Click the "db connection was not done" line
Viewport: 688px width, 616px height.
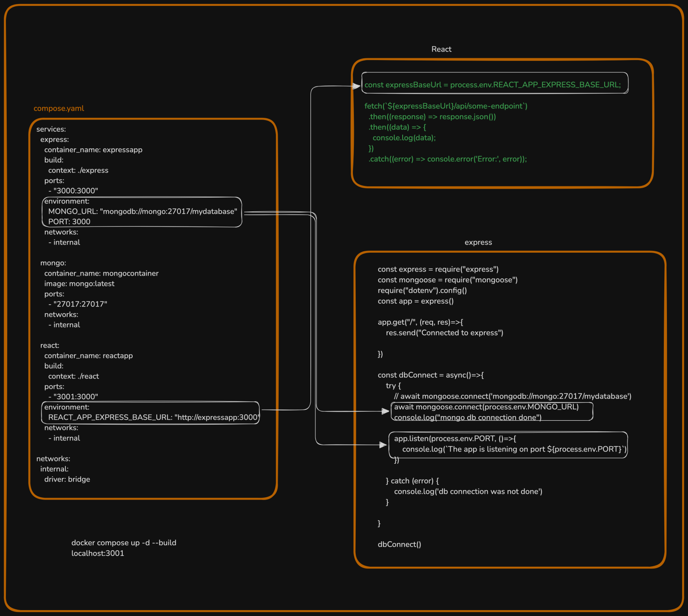pos(468,491)
